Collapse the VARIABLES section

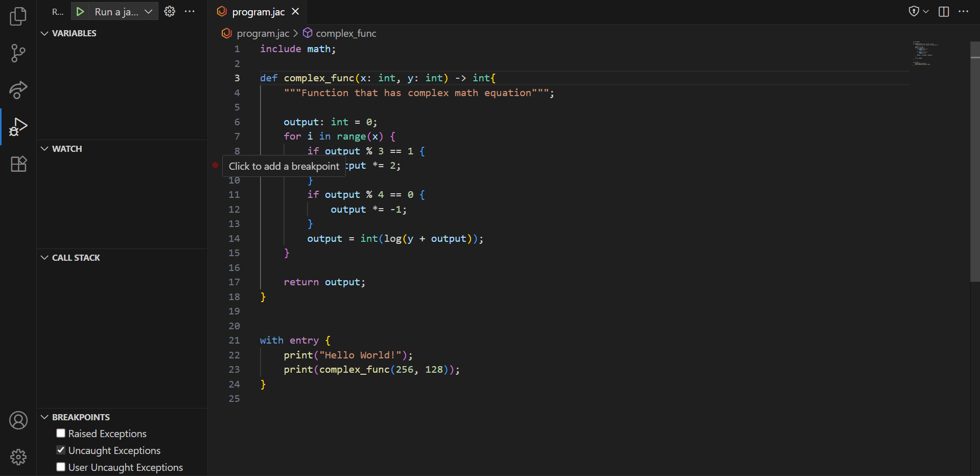coord(44,33)
